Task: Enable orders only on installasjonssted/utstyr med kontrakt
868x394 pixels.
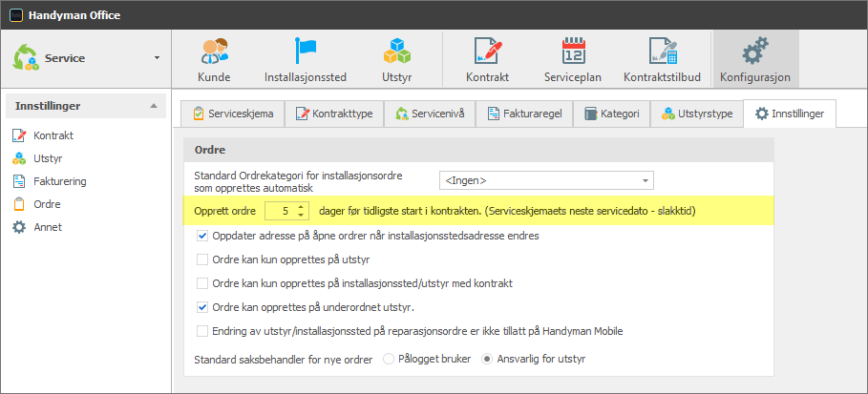Action: [x=202, y=283]
